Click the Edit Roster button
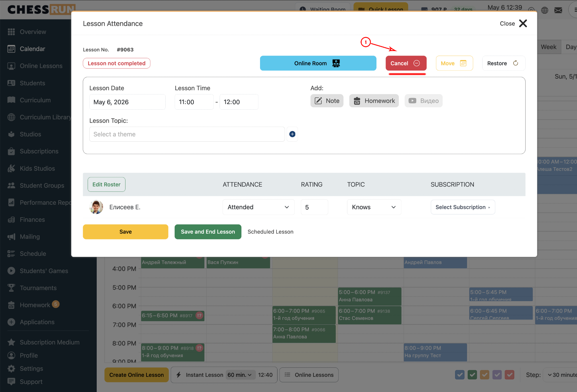Viewport: 577px width, 392px height. 106,184
